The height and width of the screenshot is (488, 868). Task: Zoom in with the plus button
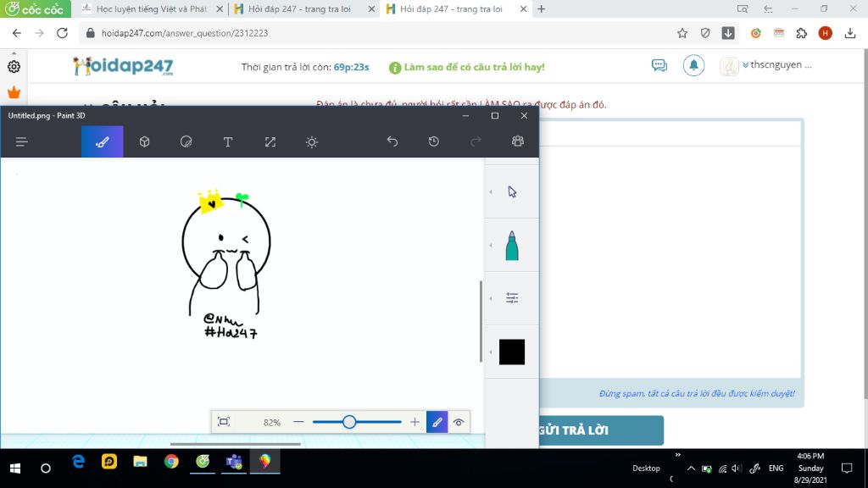tap(415, 422)
